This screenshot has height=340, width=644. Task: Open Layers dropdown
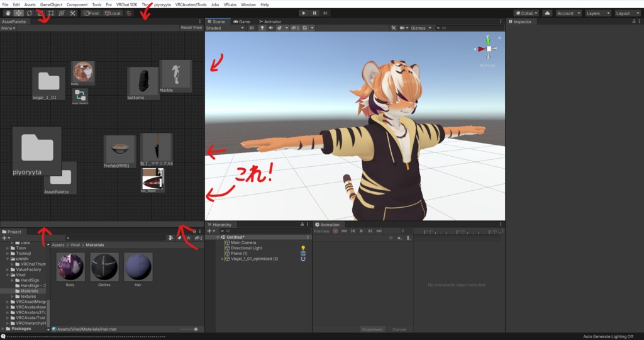pyautogui.click(x=598, y=13)
